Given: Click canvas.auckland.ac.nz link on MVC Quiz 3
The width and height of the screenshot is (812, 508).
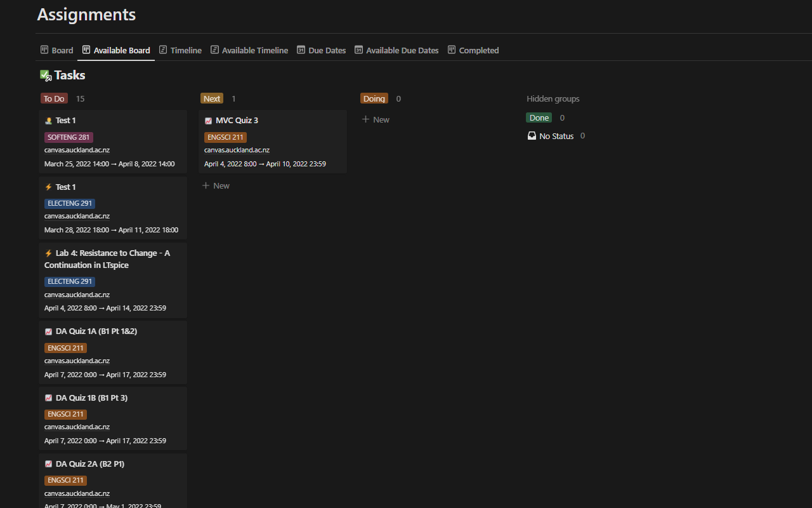Looking at the screenshot, I should click(237, 150).
